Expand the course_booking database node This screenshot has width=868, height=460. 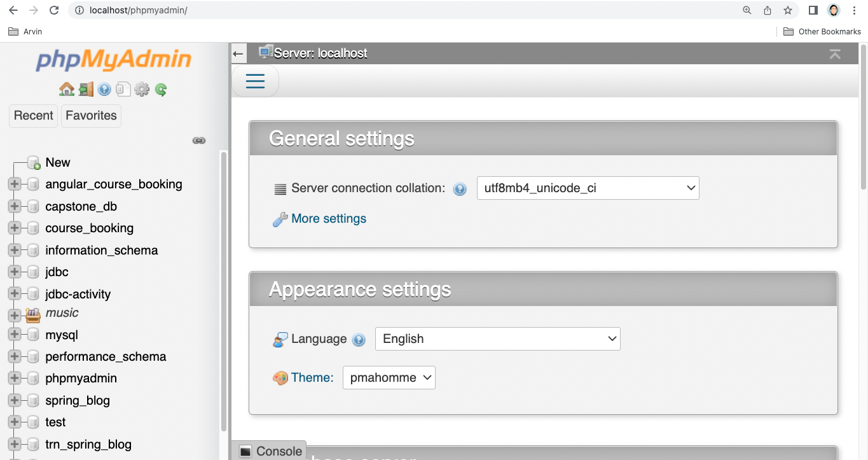coord(14,228)
